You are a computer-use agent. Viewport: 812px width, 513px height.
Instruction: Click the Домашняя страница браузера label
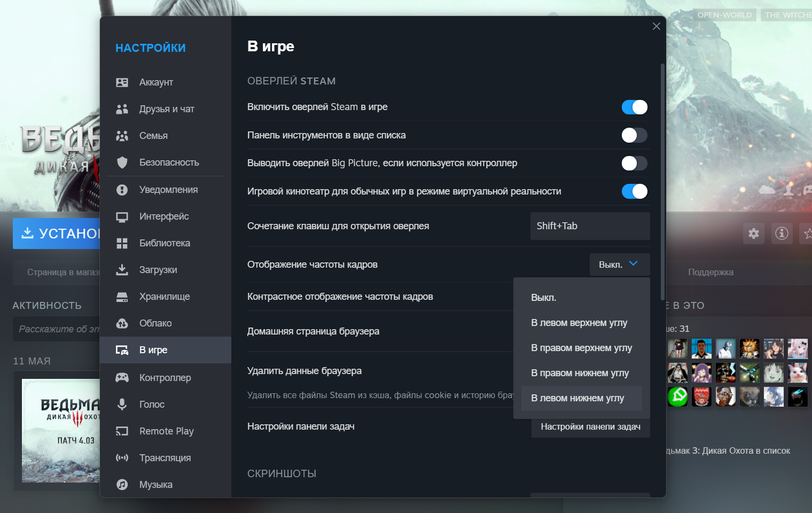click(x=313, y=331)
